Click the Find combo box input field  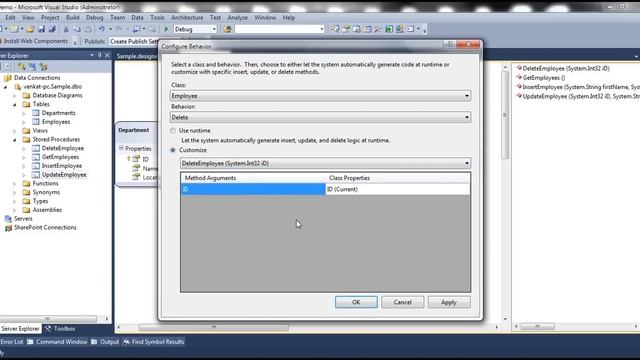pos(280,29)
